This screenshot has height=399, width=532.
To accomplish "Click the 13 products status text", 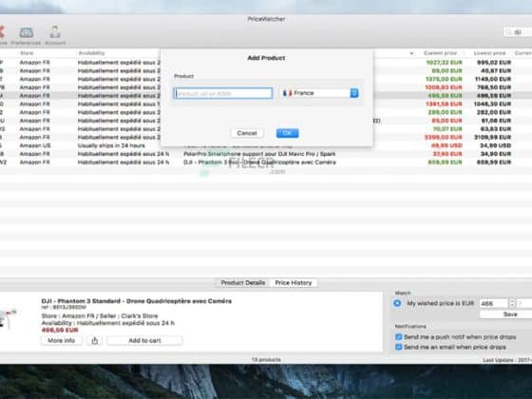I will [266, 360].
